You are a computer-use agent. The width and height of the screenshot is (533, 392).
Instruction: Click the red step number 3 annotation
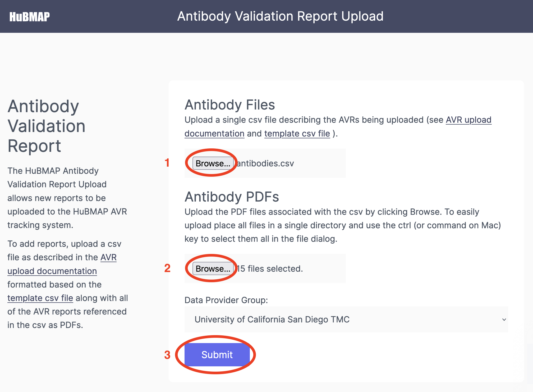(x=167, y=355)
